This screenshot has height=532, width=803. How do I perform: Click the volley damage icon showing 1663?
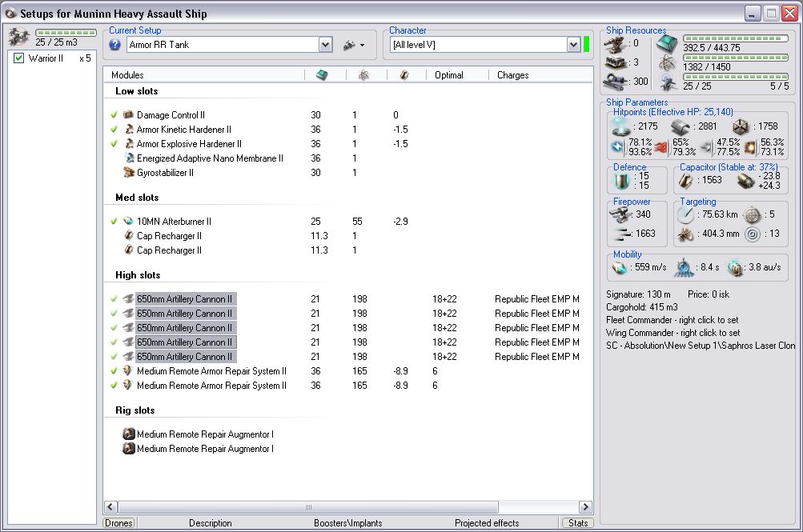[622, 234]
